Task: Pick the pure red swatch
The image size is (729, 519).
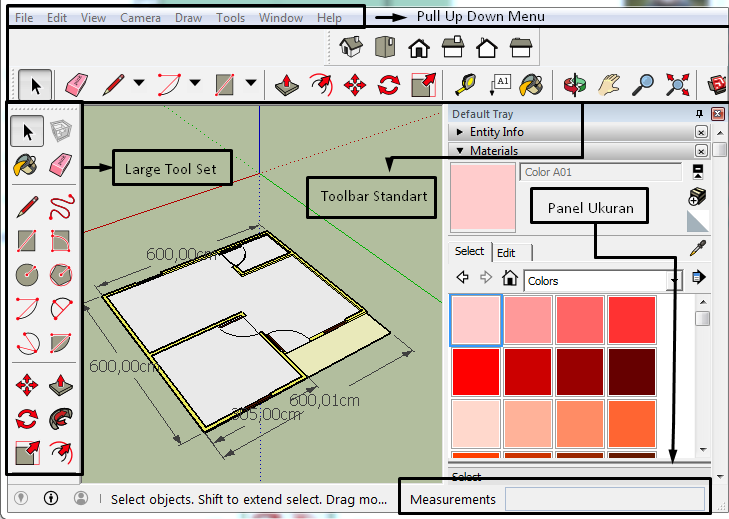Action: [x=476, y=372]
